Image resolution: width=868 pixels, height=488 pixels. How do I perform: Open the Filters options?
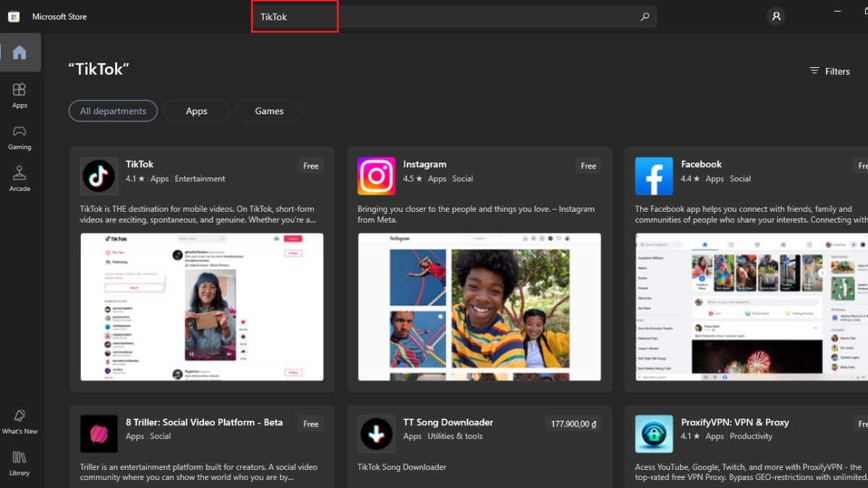[830, 71]
